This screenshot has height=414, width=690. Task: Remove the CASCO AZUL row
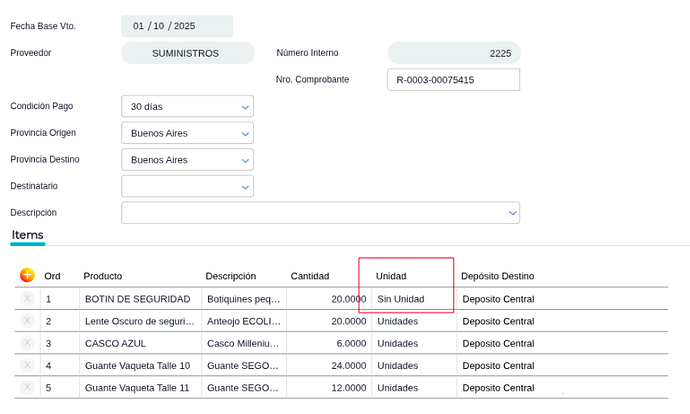coord(27,343)
